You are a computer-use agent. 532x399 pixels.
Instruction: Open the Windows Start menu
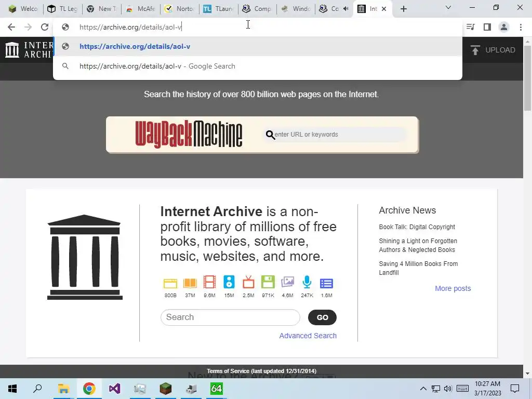pos(12,389)
